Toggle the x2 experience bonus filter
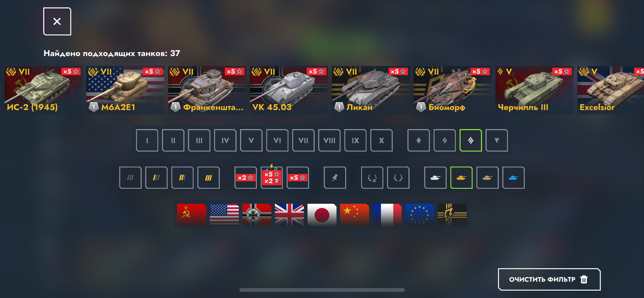Image resolution: width=644 pixels, height=298 pixels. click(x=246, y=178)
